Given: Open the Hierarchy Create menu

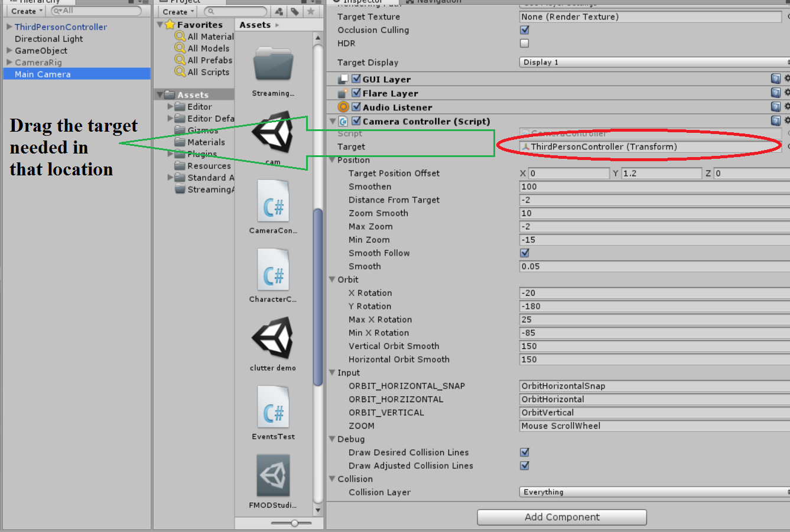Looking at the screenshot, I should (27, 11).
